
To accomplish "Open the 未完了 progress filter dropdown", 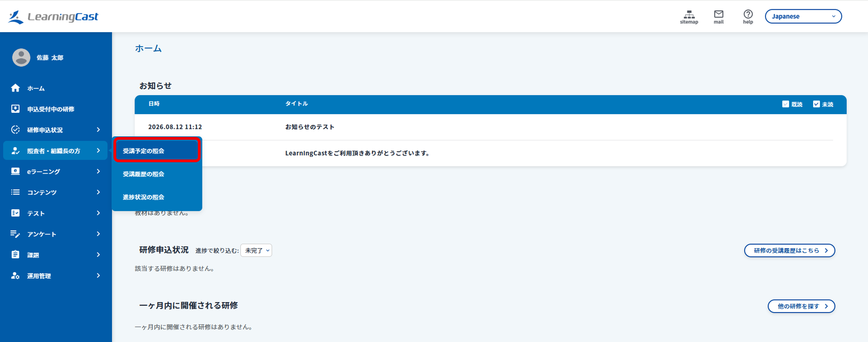I will pyautogui.click(x=256, y=251).
